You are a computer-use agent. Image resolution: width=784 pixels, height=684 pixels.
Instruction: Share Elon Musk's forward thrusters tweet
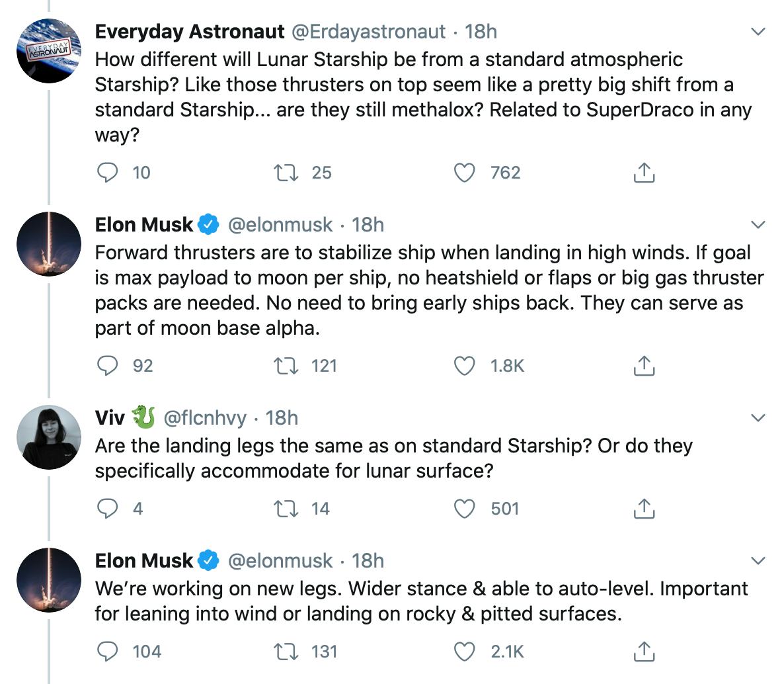tap(643, 365)
